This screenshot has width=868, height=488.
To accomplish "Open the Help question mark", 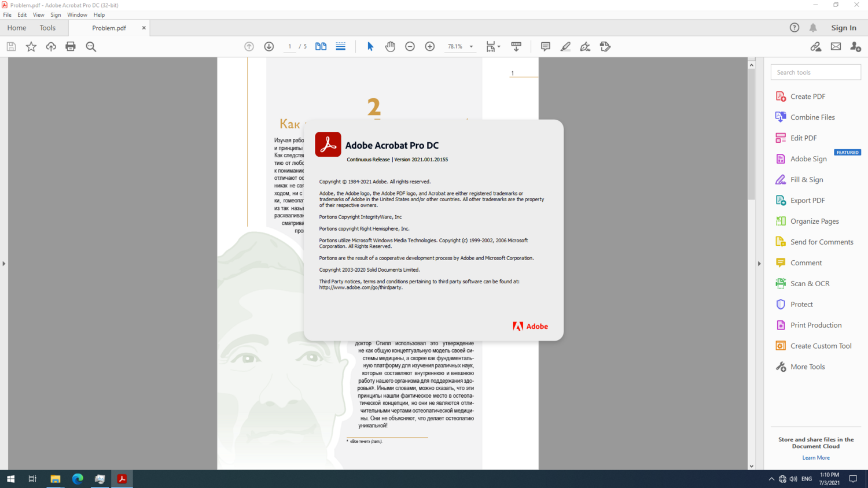I will 795,28.
